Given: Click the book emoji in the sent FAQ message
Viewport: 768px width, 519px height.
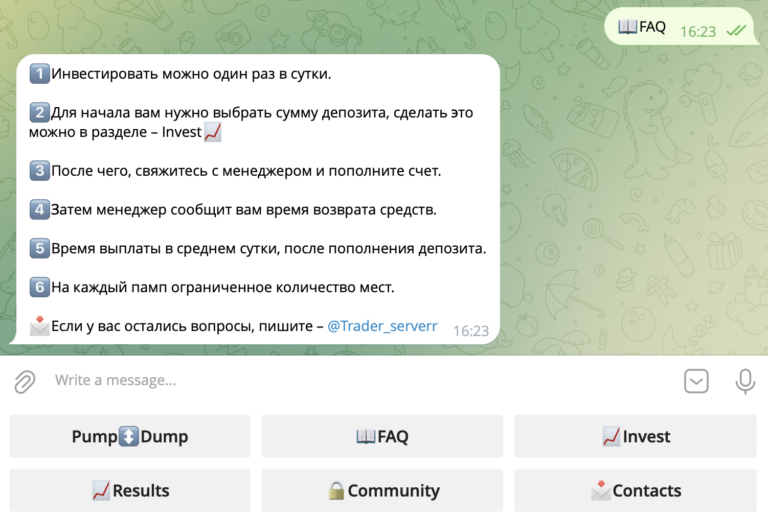Looking at the screenshot, I should tap(628, 27).
